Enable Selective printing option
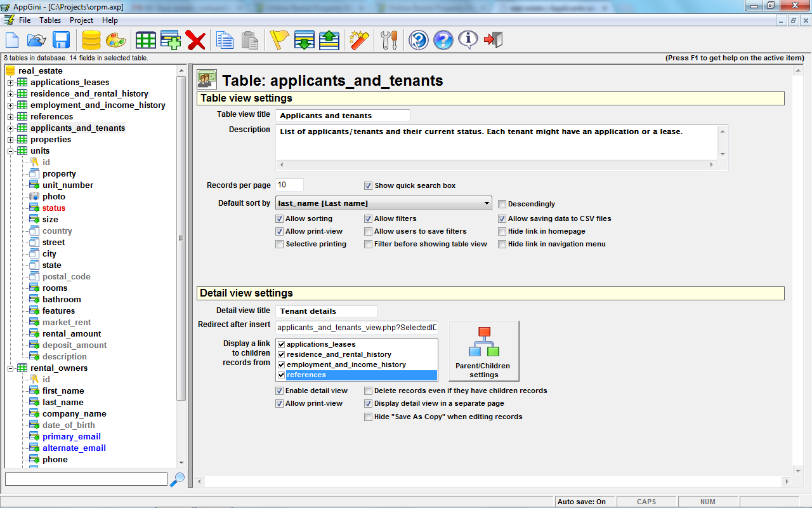The image size is (812, 508). (279, 244)
